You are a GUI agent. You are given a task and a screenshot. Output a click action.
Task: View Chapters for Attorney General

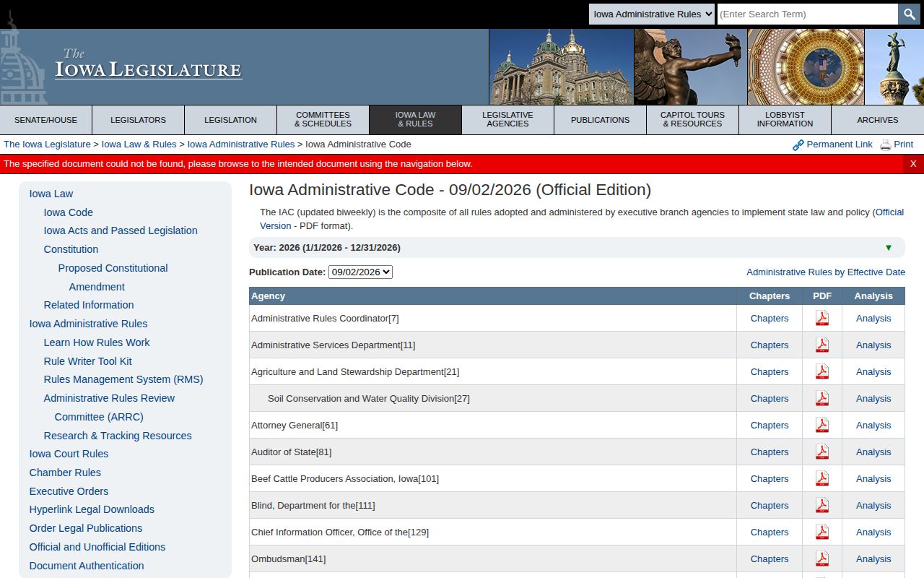click(770, 426)
